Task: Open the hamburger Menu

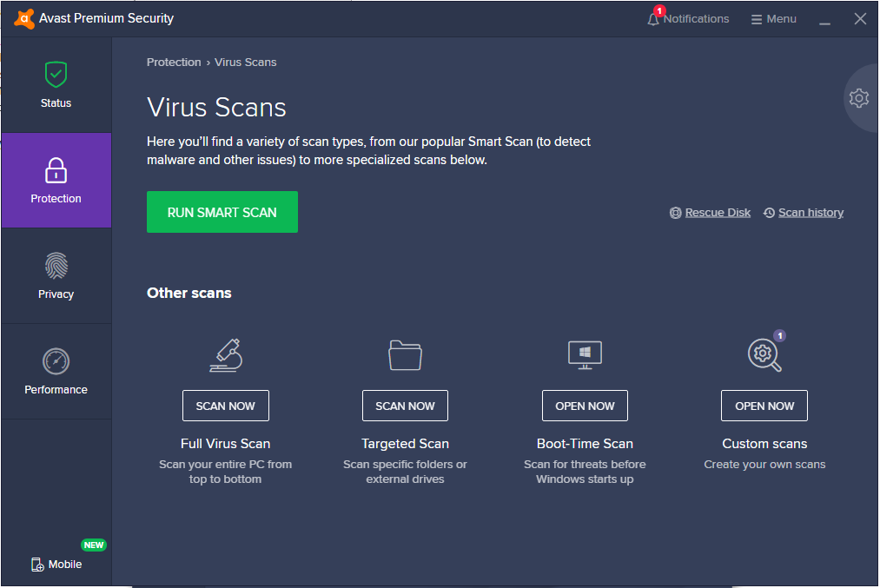Action: tap(774, 19)
